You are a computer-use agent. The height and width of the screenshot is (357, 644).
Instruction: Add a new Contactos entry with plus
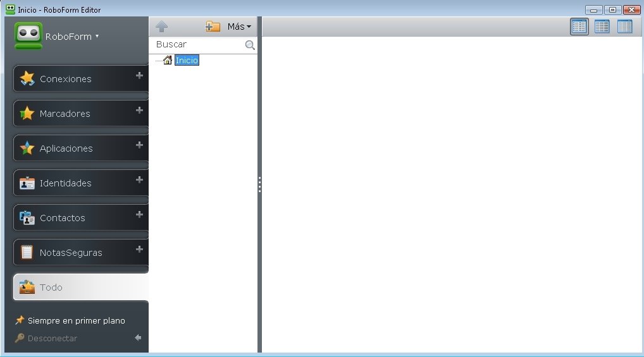tap(139, 215)
